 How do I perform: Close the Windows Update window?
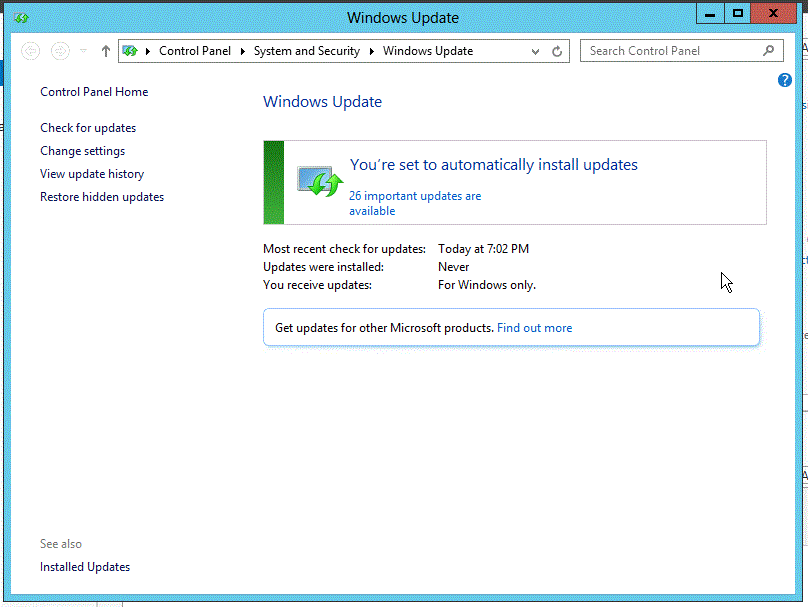773,14
